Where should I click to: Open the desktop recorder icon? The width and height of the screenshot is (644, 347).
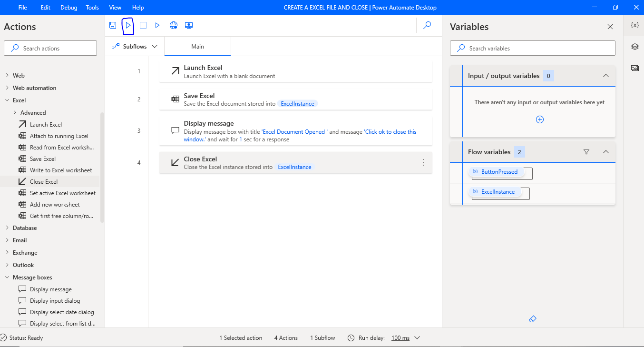[x=189, y=25]
